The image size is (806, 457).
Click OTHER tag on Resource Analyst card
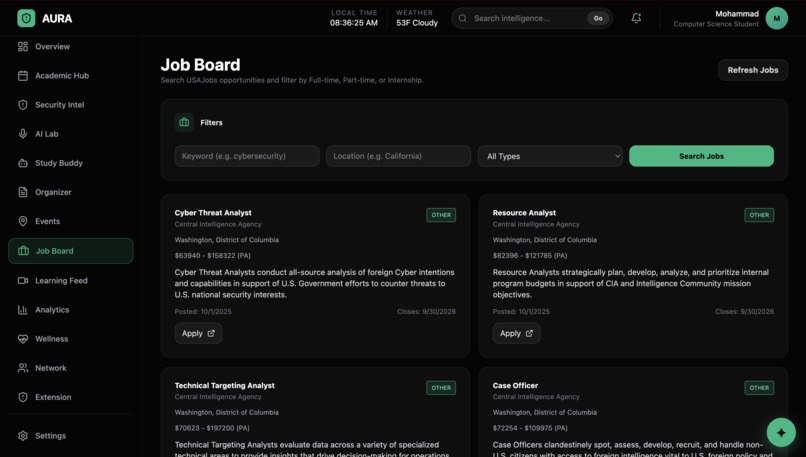(759, 215)
